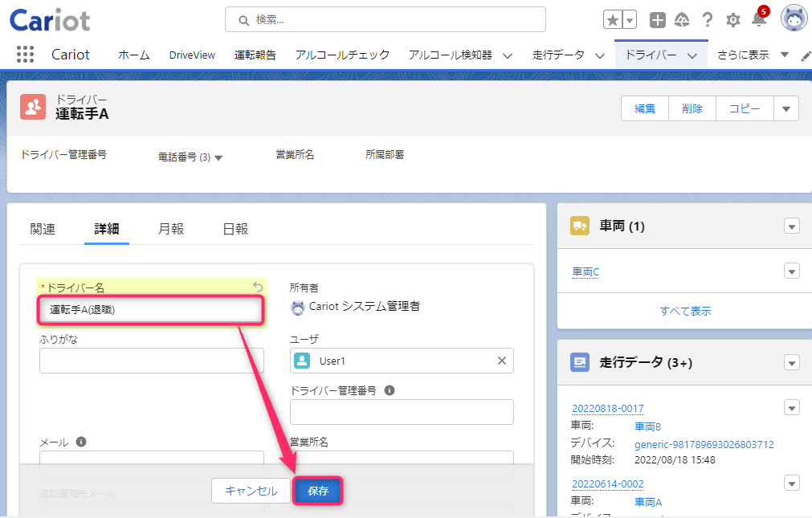Click the キャンセル button
This screenshot has width=812, height=518.
(x=251, y=491)
